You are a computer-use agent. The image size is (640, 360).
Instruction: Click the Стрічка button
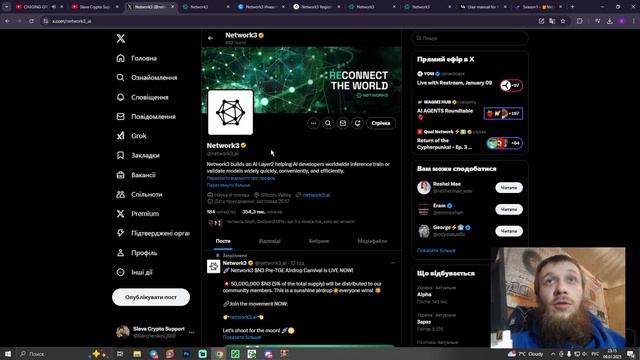[380, 123]
